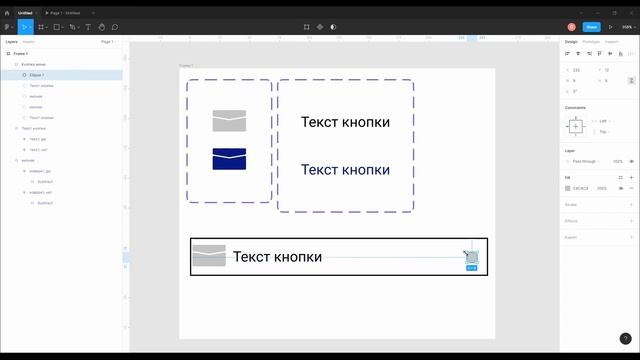
Task: Select the Frame tool
Action: tap(41, 27)
